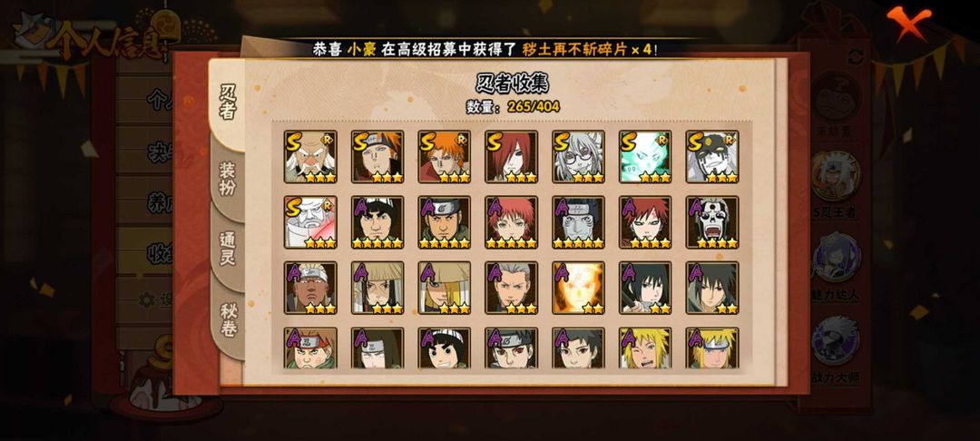The width and height of the screenshot is (980, 441).
Task: Select the 秘卷 side tab
Action: (228, 319)
